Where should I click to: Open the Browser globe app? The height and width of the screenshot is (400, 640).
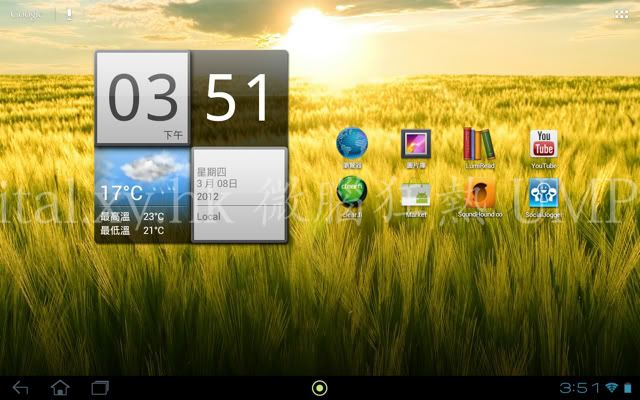(352, 143)
